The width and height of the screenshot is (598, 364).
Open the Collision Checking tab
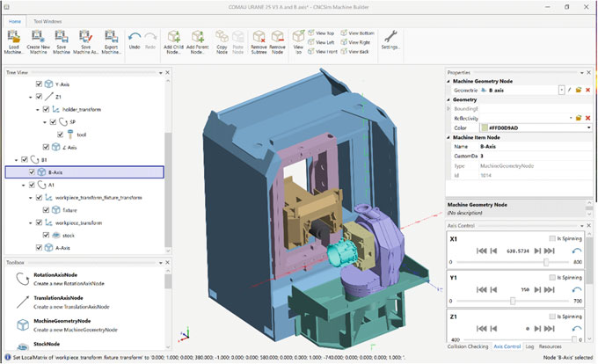coord(469,346)
